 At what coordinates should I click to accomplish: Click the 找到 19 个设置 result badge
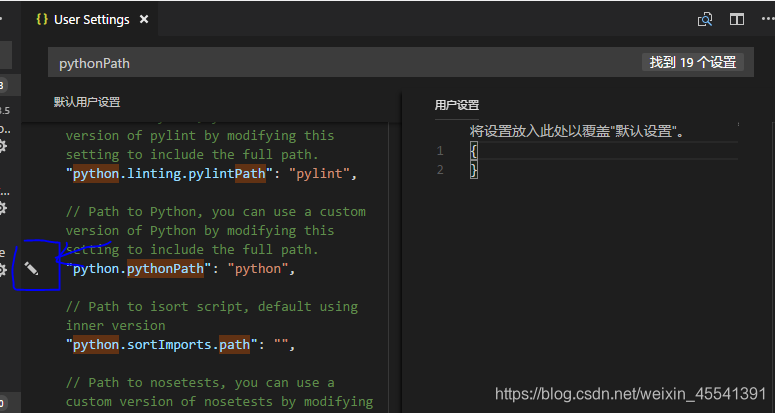click(x=692, y=62)
